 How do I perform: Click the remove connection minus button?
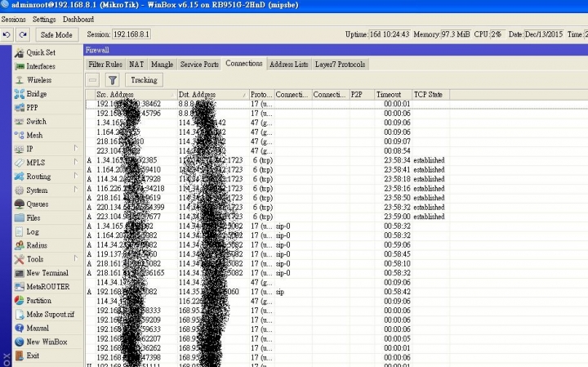click(x=92, y=80)
